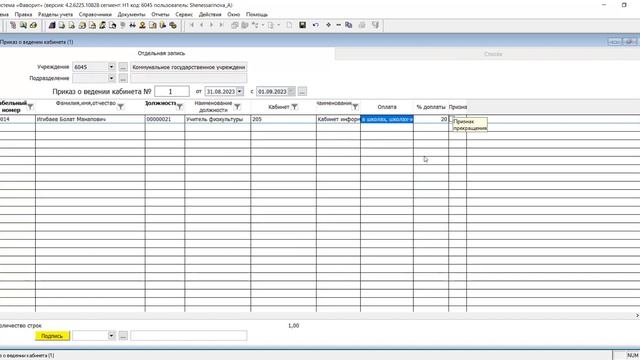Click ellipsis button after 01.09.2023 date
This screenshot has width=640, height=360.
point(302,91)
